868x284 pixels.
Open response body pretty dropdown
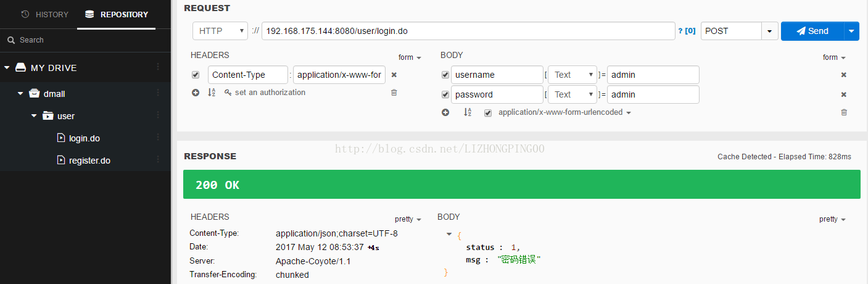(833, 219)
